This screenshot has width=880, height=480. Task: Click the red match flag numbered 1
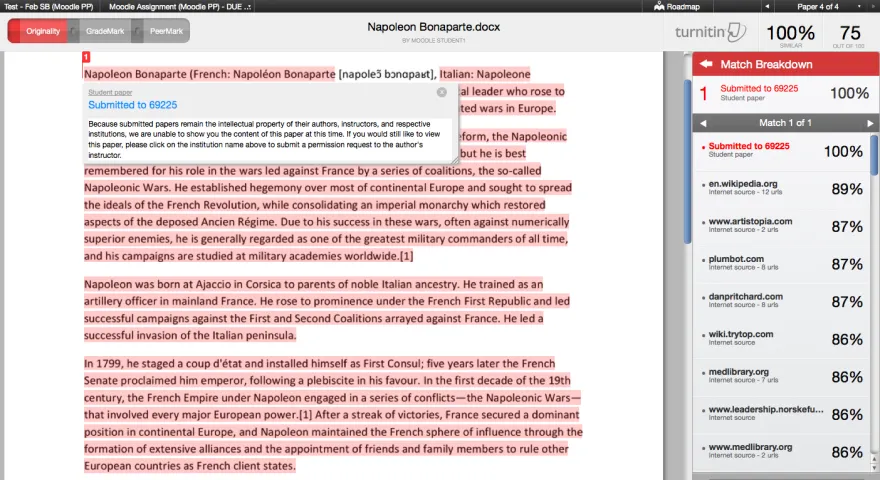[x=86, y=57]
